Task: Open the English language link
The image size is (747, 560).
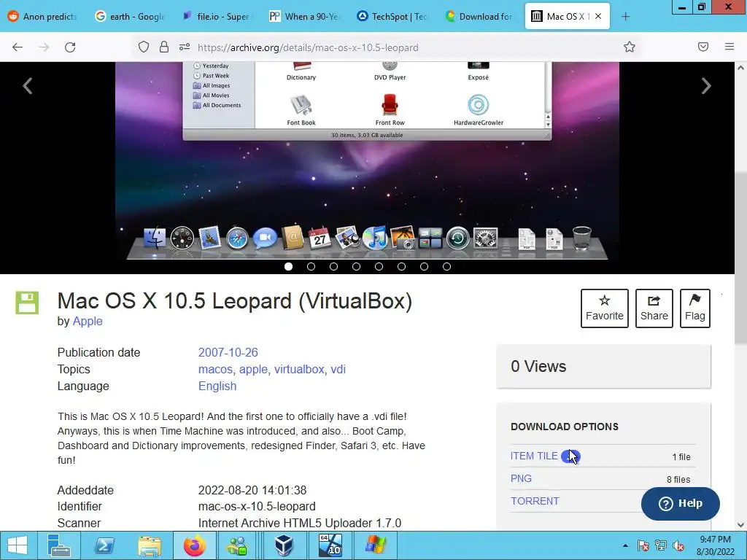Action: coord(217,386)
